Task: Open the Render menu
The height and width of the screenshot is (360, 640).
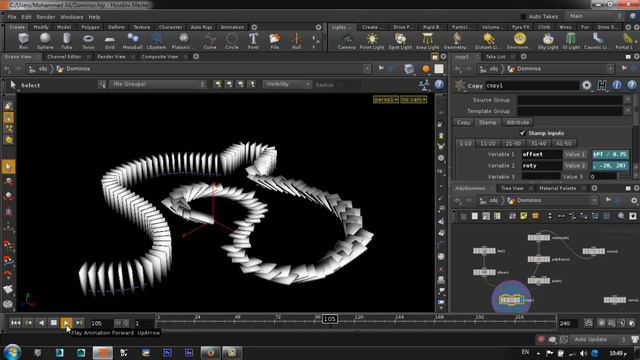Action: [46, 17]
